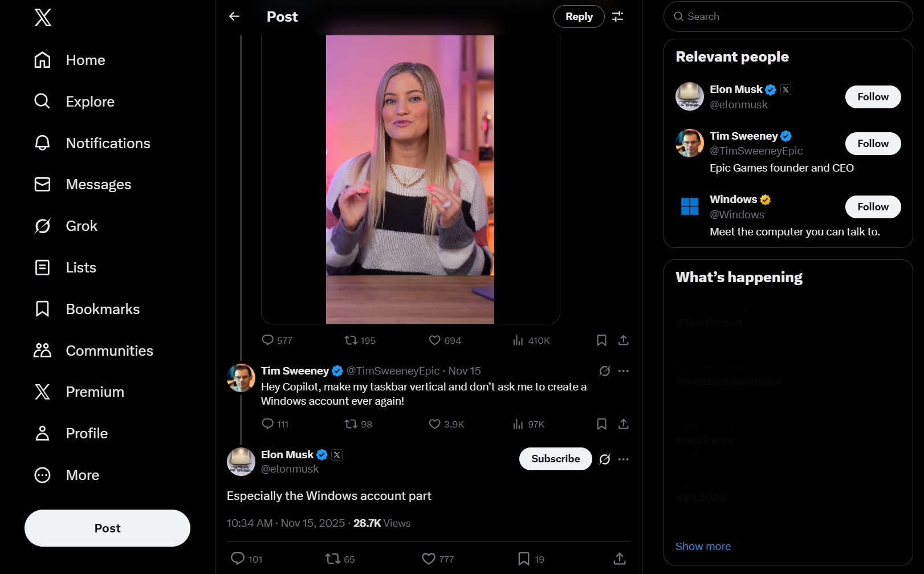Follow the Windows account
This screenshot has width=924, height=574.
(873, 206)
